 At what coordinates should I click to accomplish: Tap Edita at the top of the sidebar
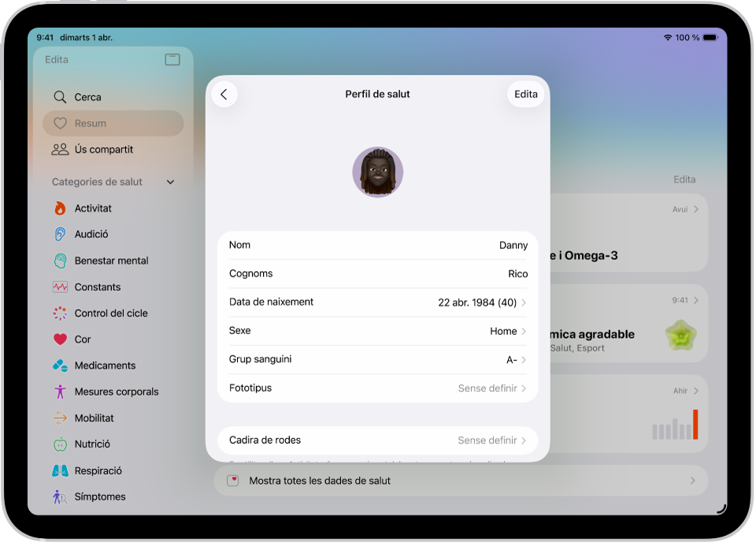click(57, 59)
